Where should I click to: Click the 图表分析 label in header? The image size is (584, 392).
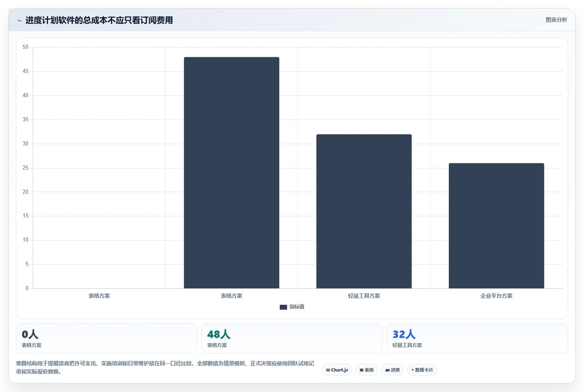pyautogui.click(x=556, y=20)
